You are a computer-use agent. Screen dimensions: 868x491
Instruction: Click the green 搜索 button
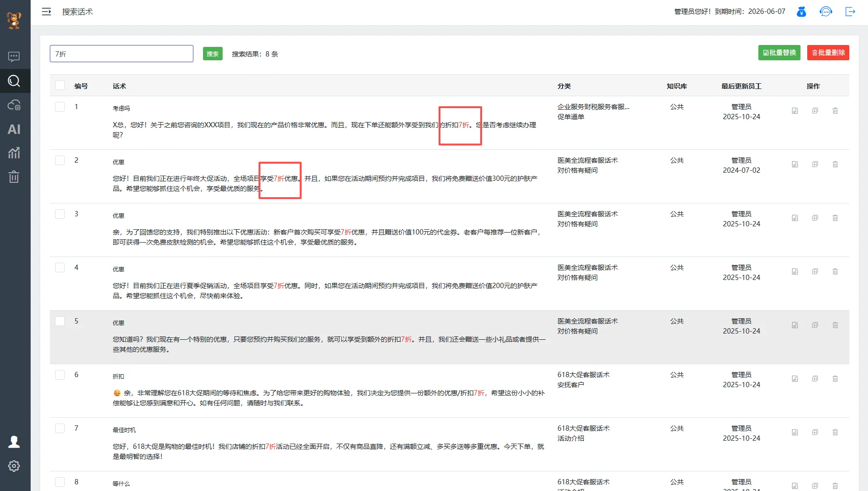[213, 54]
